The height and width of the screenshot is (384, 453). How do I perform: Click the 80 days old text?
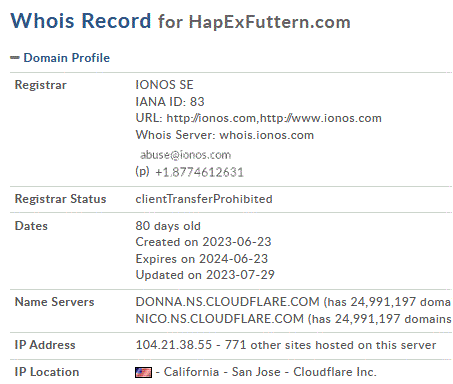point(168,226)
